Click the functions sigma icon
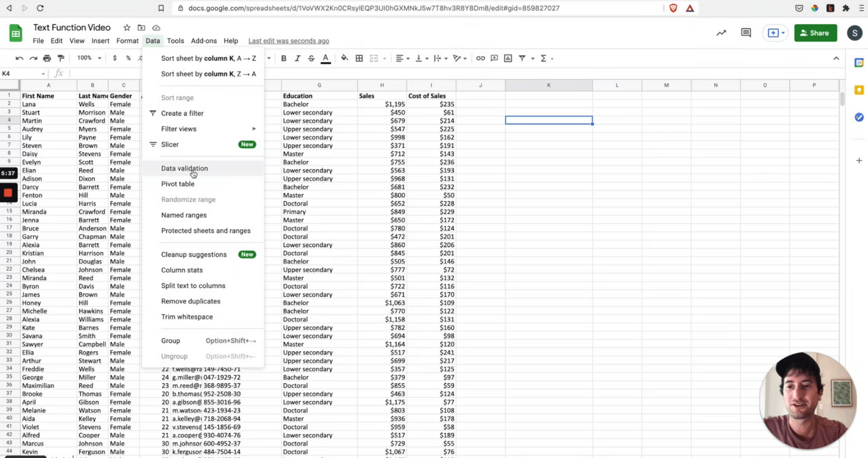The height and width of the screenshot is (458, 868). (x=543, y=58)
